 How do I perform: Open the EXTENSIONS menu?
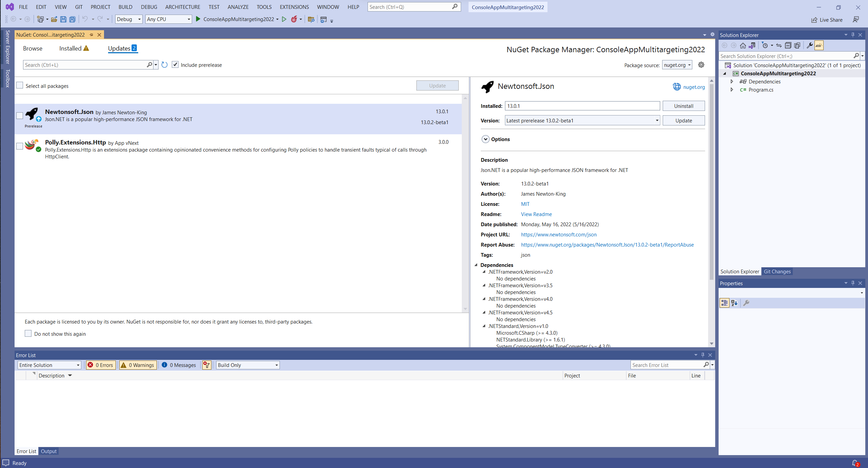click(x=294, y=7)
